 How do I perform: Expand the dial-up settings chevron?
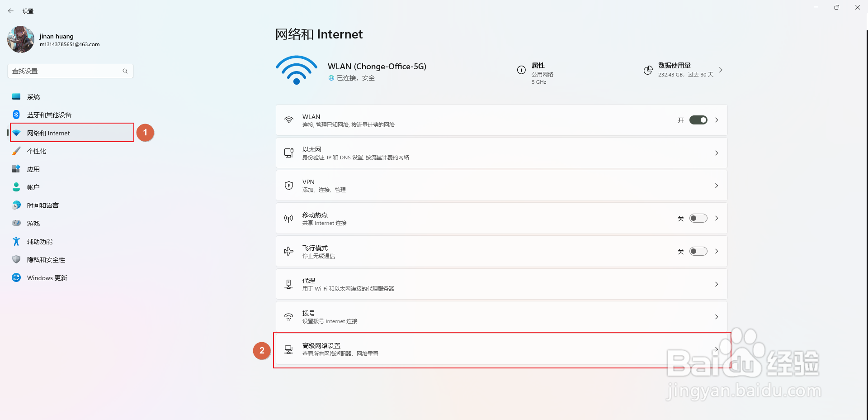click(717, 317)
